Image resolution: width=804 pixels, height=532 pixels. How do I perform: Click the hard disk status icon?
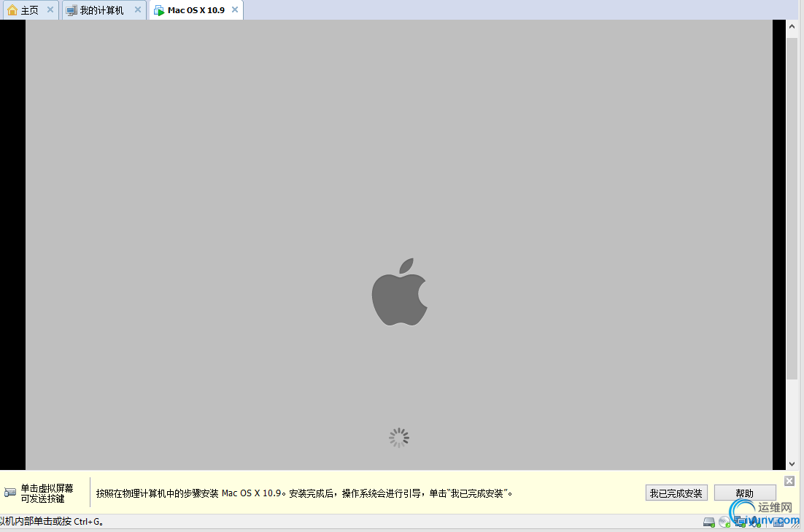[708, 523]
